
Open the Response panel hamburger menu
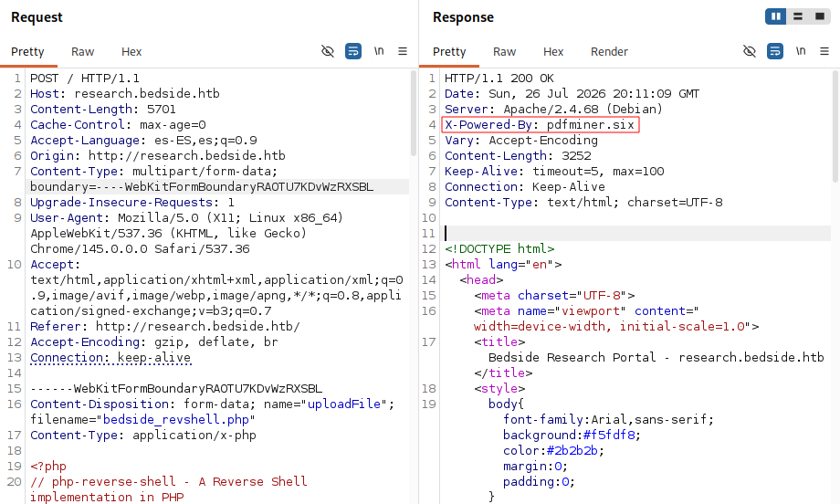[824, 51]
